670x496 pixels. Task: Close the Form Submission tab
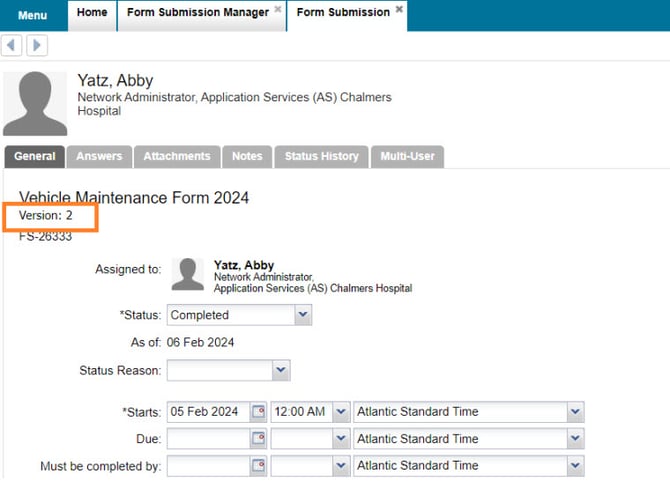click(x=399, y=10)
